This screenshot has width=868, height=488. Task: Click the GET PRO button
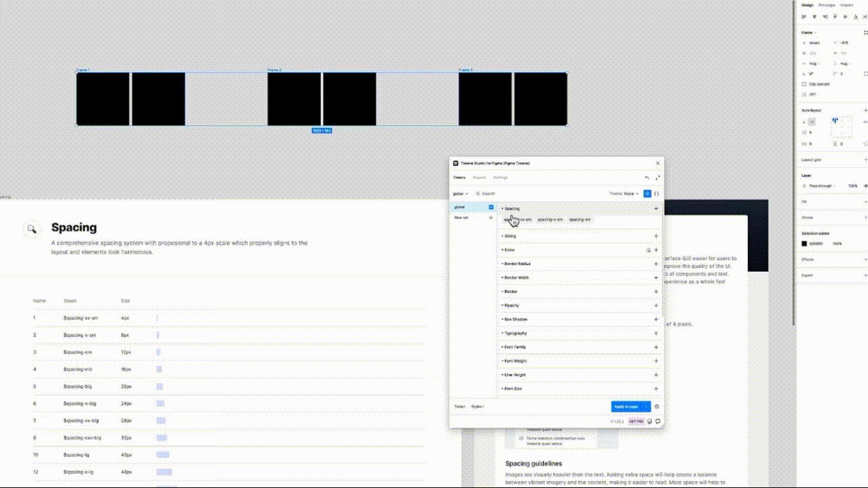[636, 421]
